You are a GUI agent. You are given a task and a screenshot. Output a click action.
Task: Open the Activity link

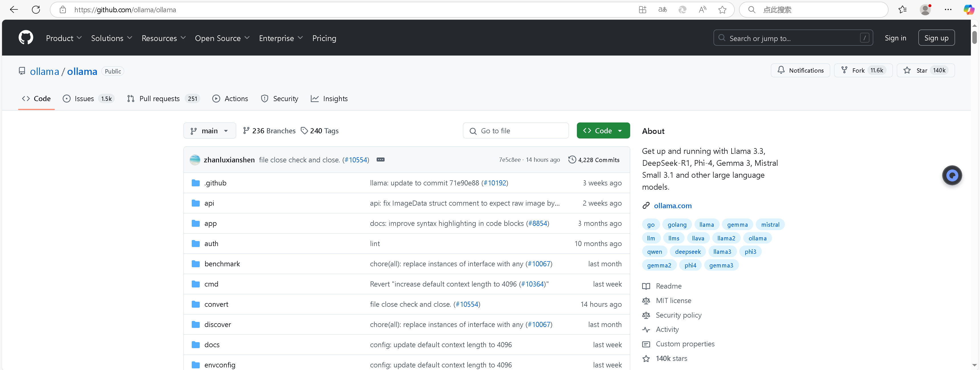[x=667, y=329]
